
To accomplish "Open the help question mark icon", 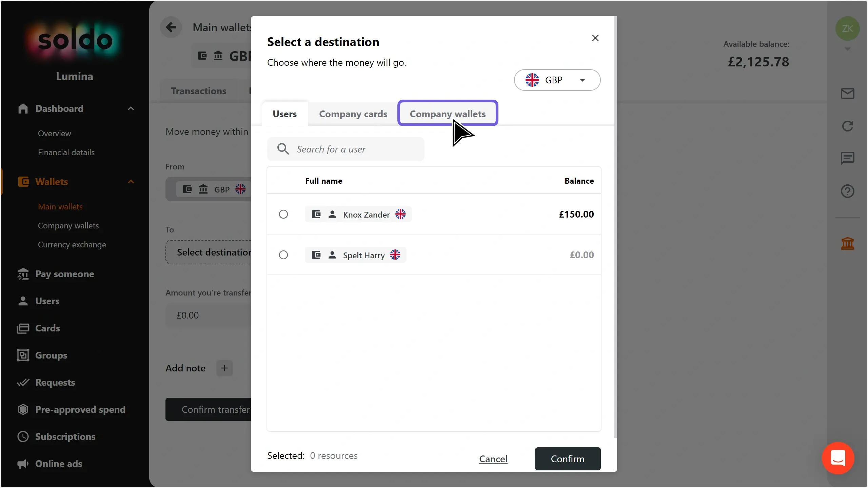I will [847, 191].
